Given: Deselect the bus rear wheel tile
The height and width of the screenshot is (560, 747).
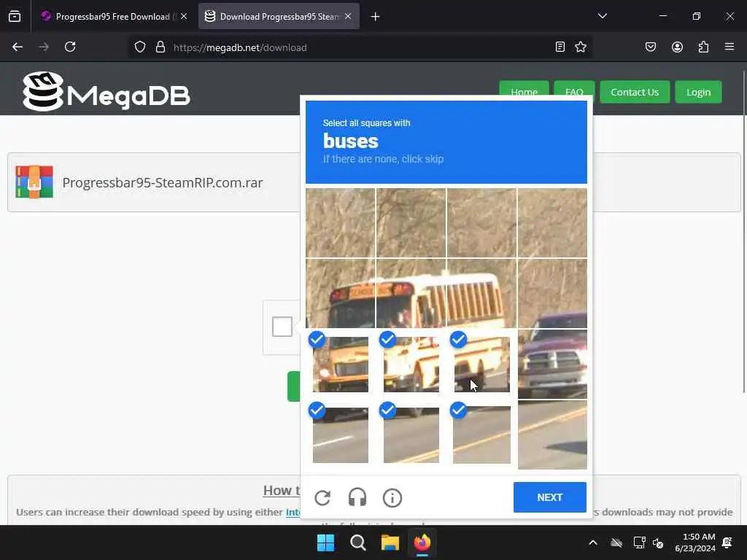Looking at the screenshot, I should tap(481, 364).
